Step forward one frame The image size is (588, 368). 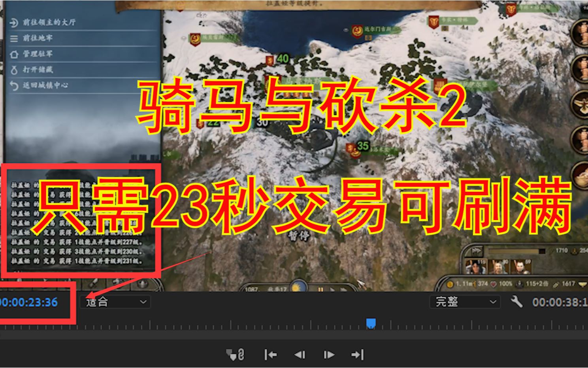[x=329, y=355]
